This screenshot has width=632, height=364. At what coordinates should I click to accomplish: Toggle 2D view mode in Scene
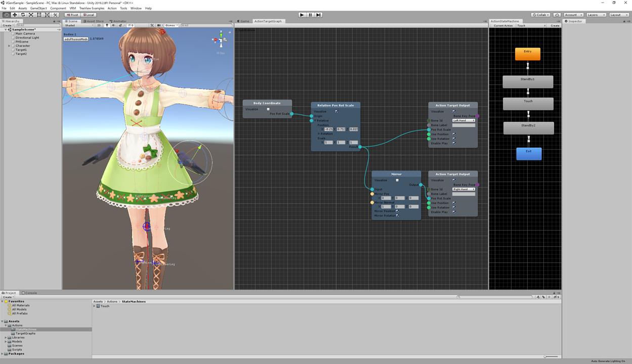tap(99, 25)
